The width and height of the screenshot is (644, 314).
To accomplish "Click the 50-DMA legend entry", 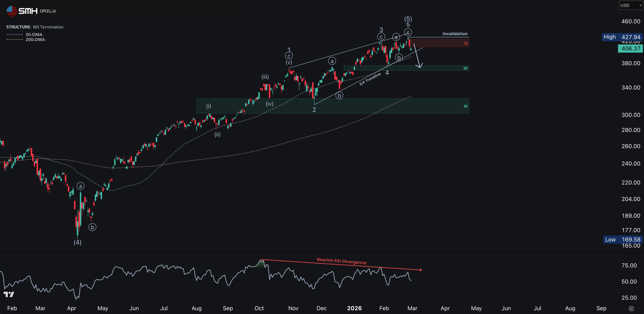I will [34, 34].
